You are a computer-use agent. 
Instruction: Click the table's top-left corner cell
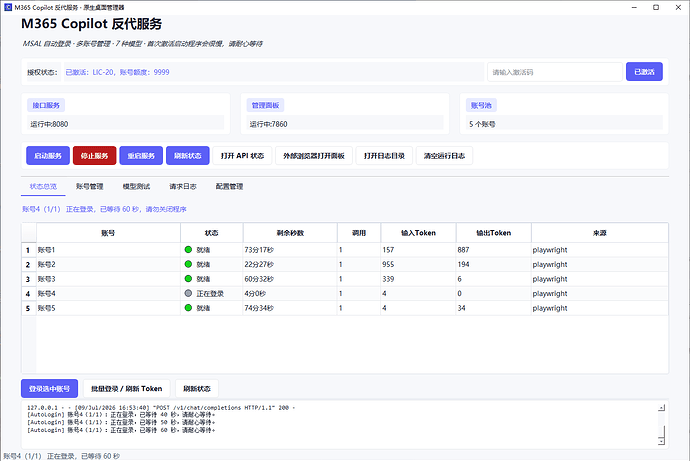tap(29, 233)
